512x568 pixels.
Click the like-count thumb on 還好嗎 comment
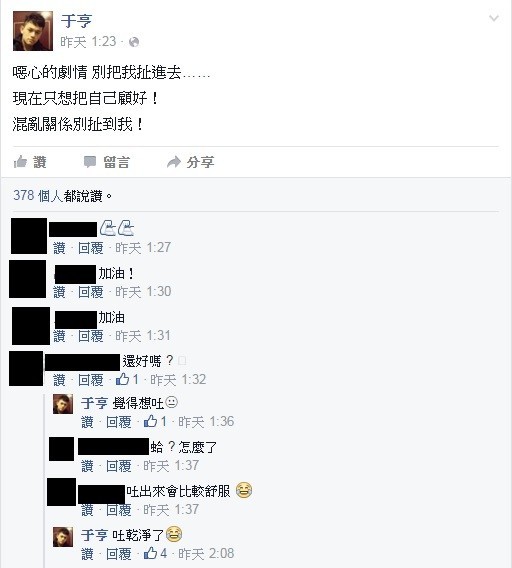click(x=123, y=379)
